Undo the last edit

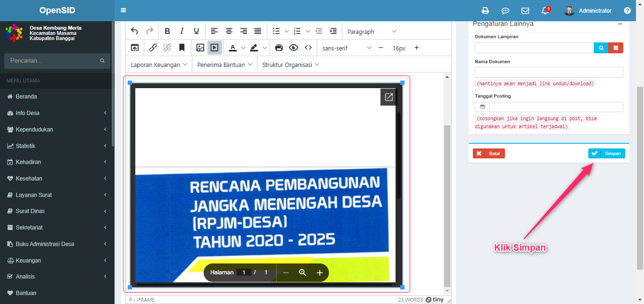point(134,31)
